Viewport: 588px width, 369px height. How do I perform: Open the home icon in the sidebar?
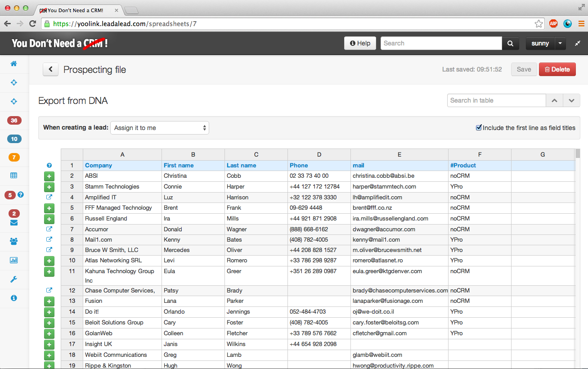click(x=14, y=63)
